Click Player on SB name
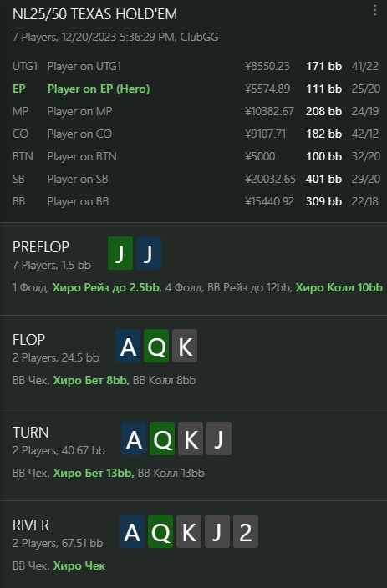Viewport: 387px width, 588px height. (x=78, y=179)
